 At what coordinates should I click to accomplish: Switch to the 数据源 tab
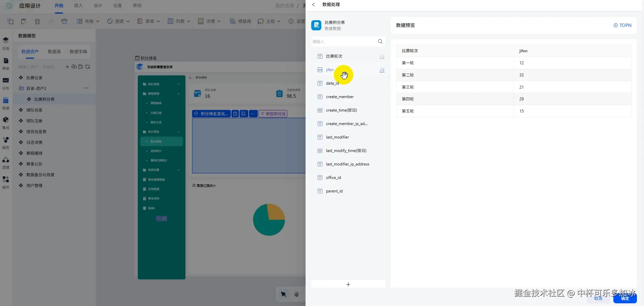point(54,52)
